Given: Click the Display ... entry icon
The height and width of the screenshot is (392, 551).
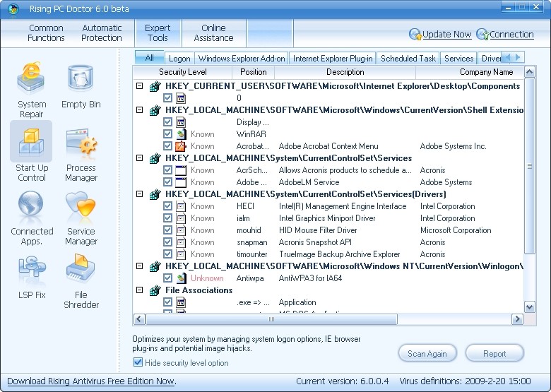Looking at the screenshot, I should point(181,122).
